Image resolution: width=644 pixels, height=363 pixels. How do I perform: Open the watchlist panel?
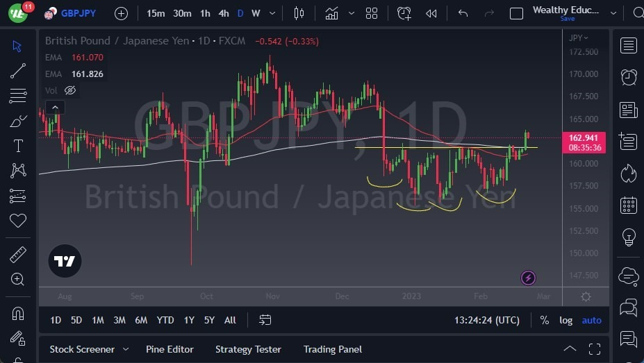[x=629, y=46]
